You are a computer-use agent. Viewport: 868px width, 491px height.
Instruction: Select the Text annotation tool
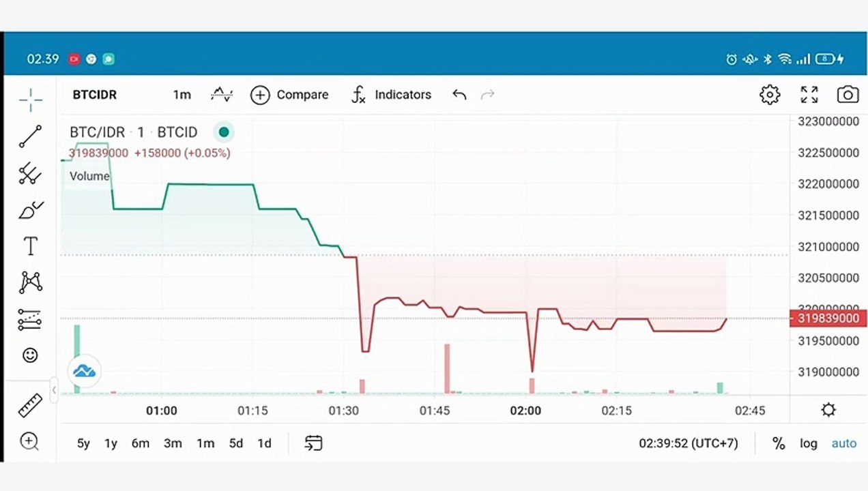pyautogui.click(x=30, y=246)
